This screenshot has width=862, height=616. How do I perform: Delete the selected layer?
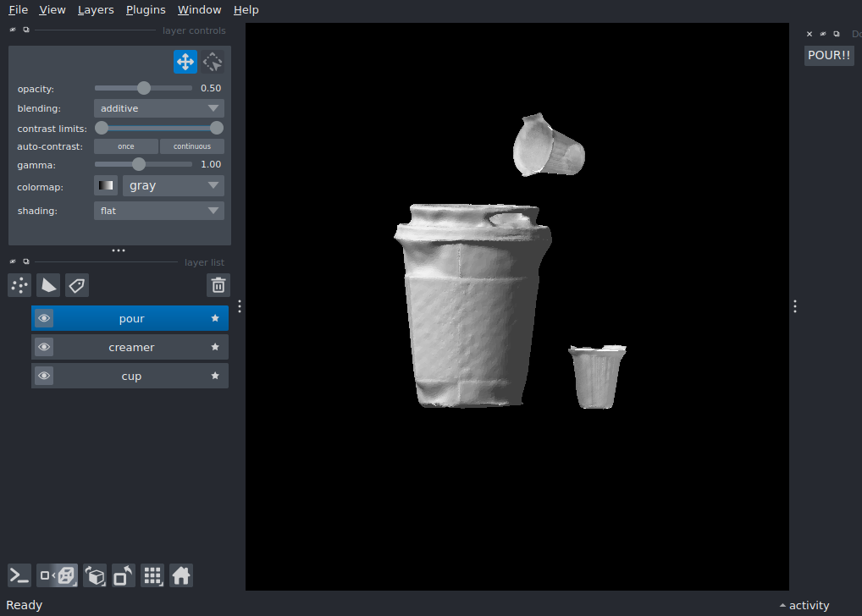(218, 285)
